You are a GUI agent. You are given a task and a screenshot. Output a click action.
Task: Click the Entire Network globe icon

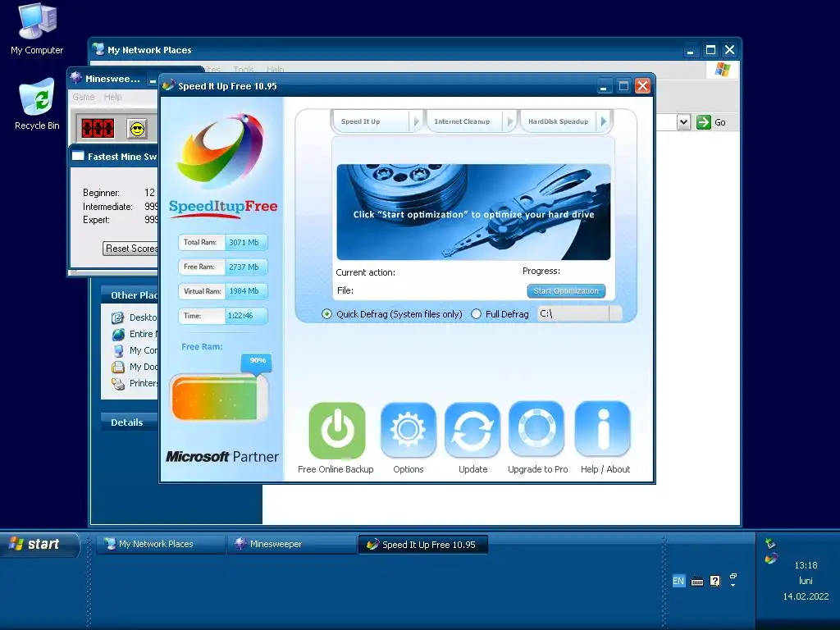click(118, 335)
